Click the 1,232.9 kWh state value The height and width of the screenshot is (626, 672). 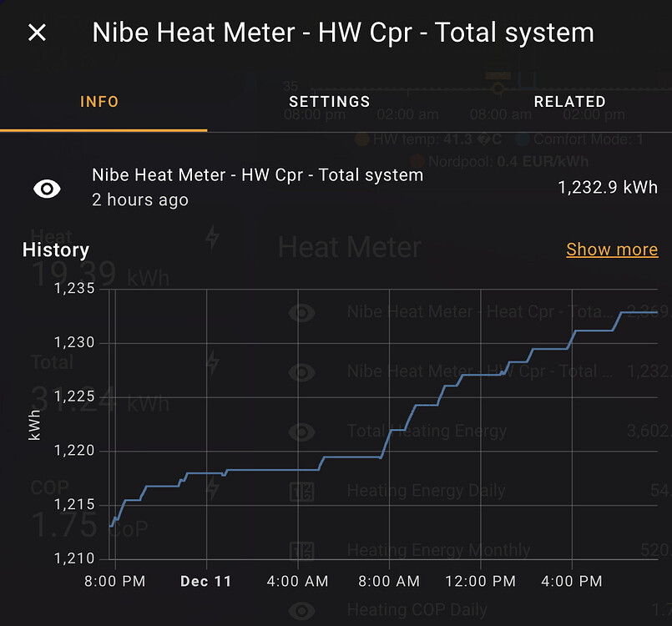(607, 187)
